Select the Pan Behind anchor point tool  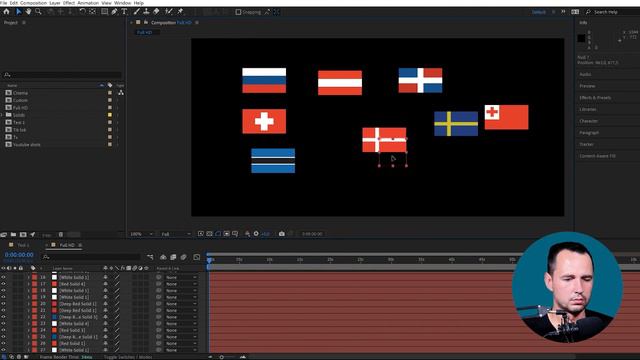pos(93,12)
